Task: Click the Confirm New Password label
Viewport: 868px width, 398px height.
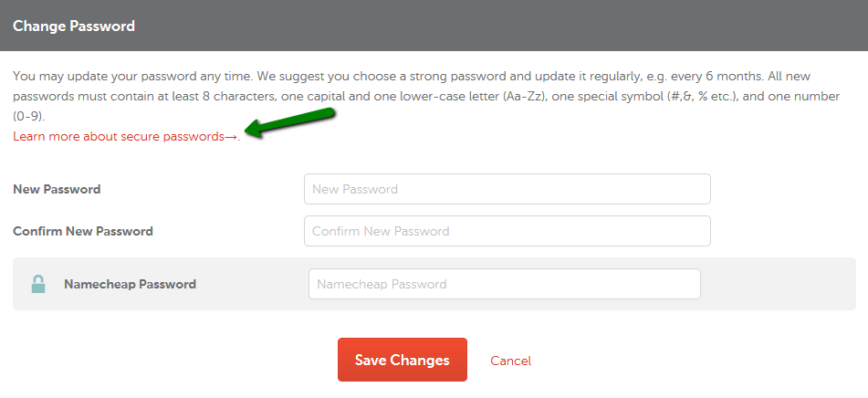Action: pos(83,231)
